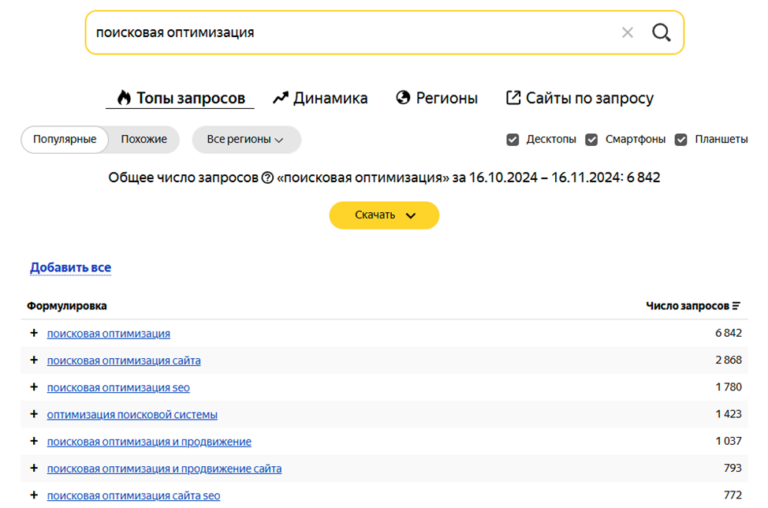Add 'поисковая оптимизация seo' using plus icon
768x508 pixels.
click(x=34, y=387)
